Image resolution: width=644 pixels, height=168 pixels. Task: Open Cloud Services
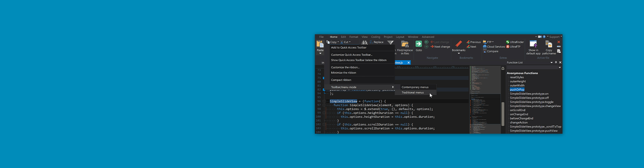(x=494, y=47)
